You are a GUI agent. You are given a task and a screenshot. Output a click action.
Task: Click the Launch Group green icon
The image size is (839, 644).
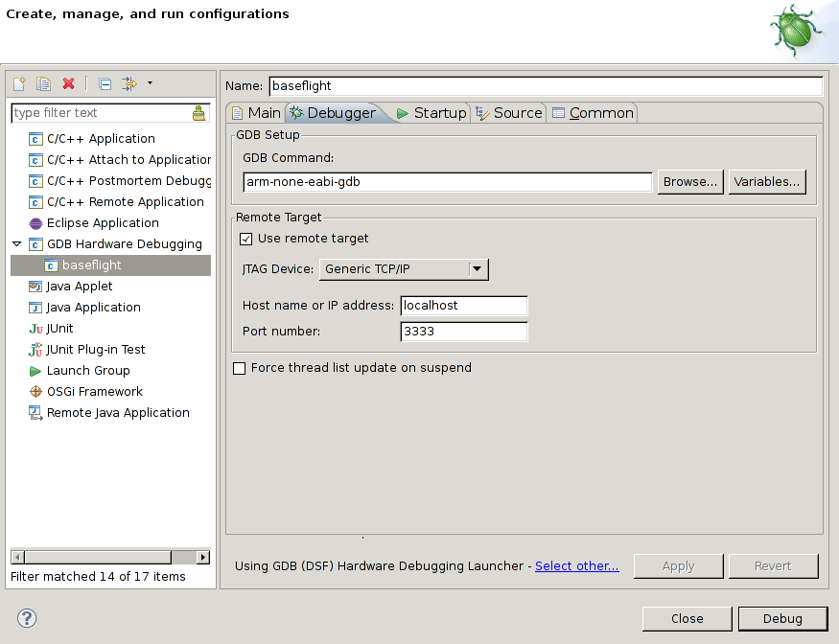[x=35, y=371]
